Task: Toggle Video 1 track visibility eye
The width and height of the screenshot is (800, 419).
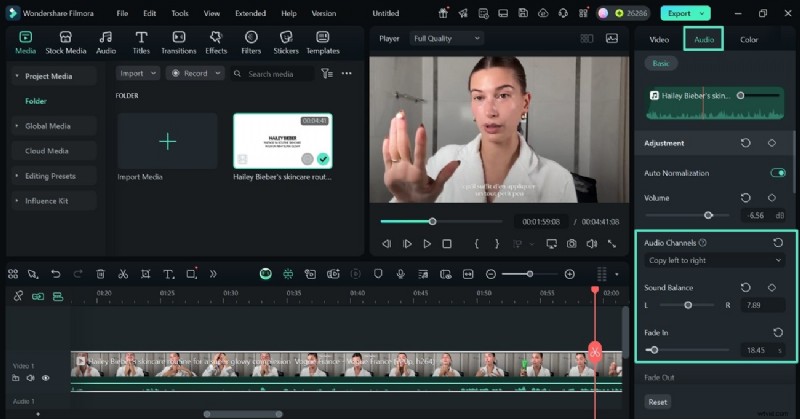Action: [x=46, y=378]
